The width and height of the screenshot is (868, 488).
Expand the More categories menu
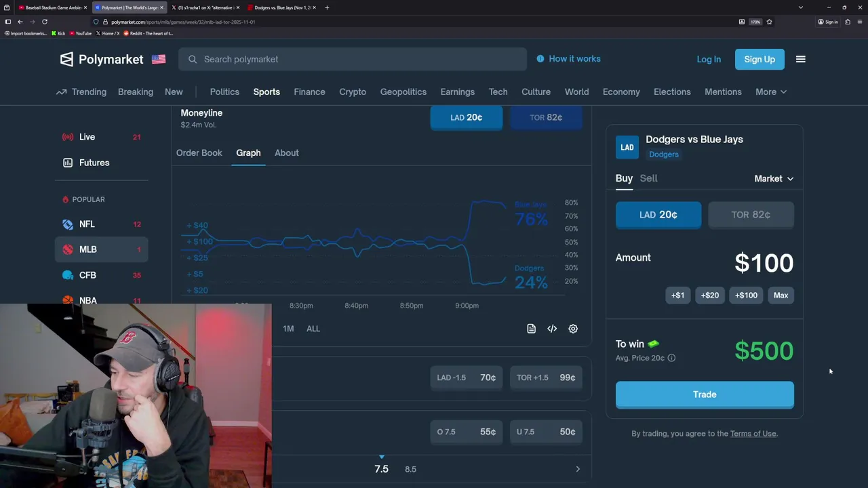click(x=771, y=92)
